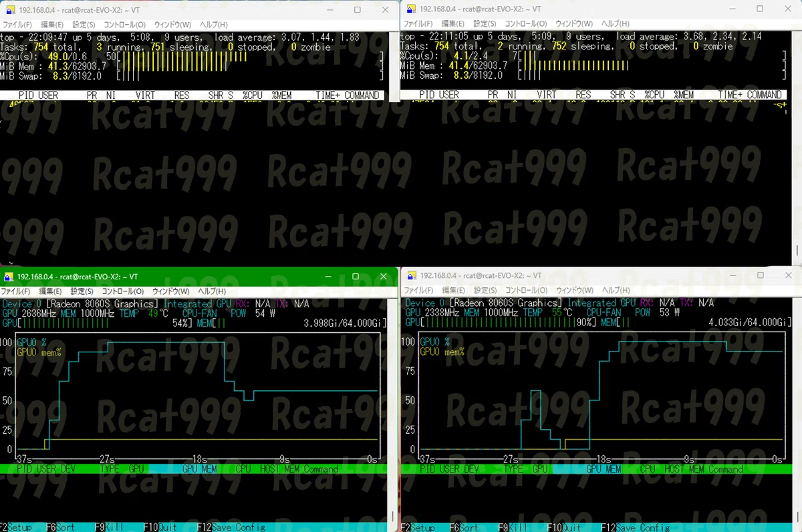Open ヘルプ(H) menu in 90% GPU window
Screen dimensions: 802x532
(616, 290)
